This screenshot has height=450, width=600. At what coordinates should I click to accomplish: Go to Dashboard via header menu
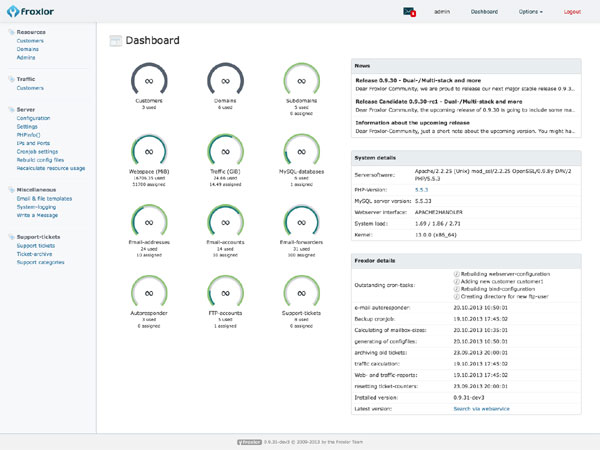[484, 12]
